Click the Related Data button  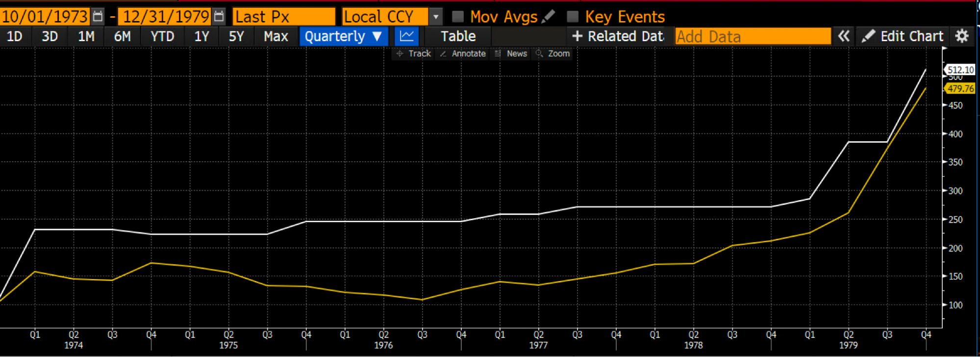618,36
